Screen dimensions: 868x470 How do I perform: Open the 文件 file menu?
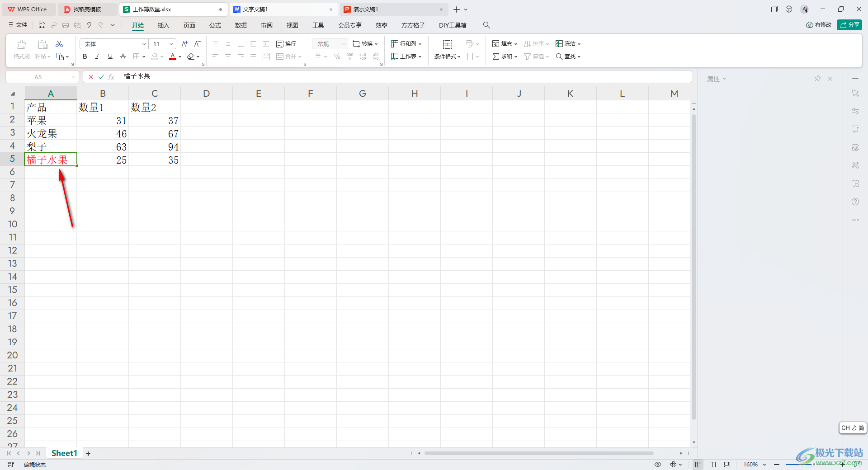pos(18,25)
